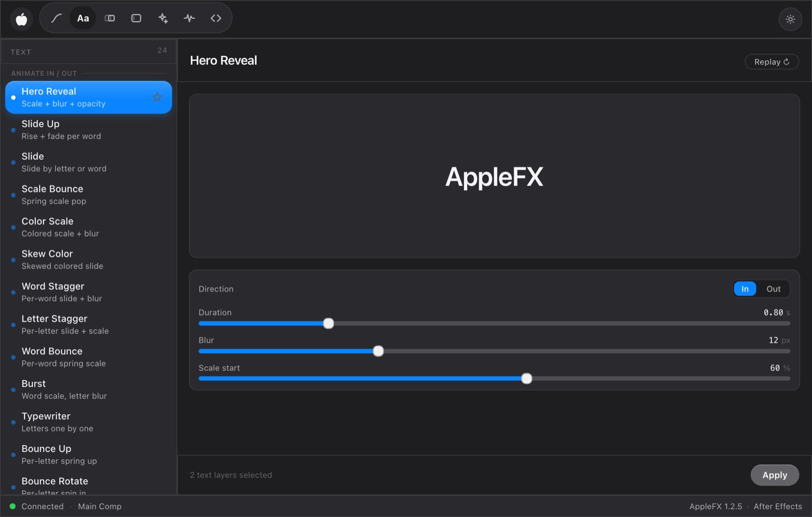Choose the Scale Bounce preset
812x517 pixels.
click(x=88, y=195)
